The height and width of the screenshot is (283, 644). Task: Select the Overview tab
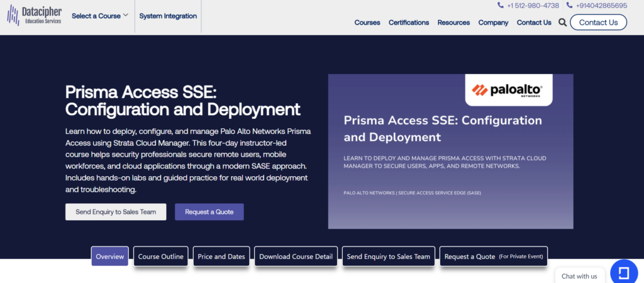pos(109,257)
